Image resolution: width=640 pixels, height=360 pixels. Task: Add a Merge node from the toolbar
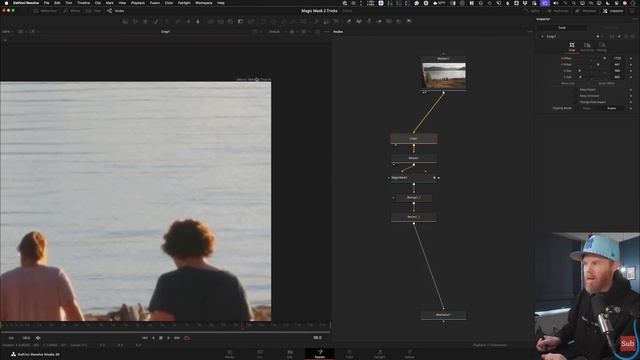pos(211,21)
